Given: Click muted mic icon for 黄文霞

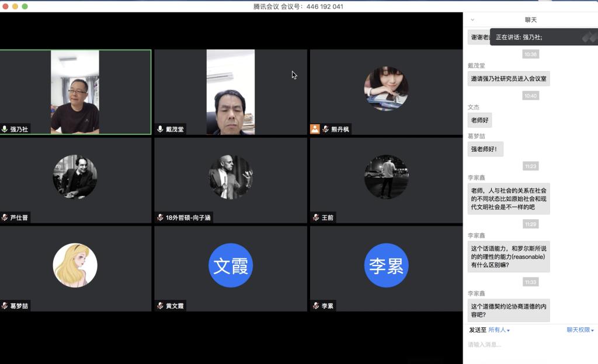Looking at the screenshot, I should (x=160, y=306).
